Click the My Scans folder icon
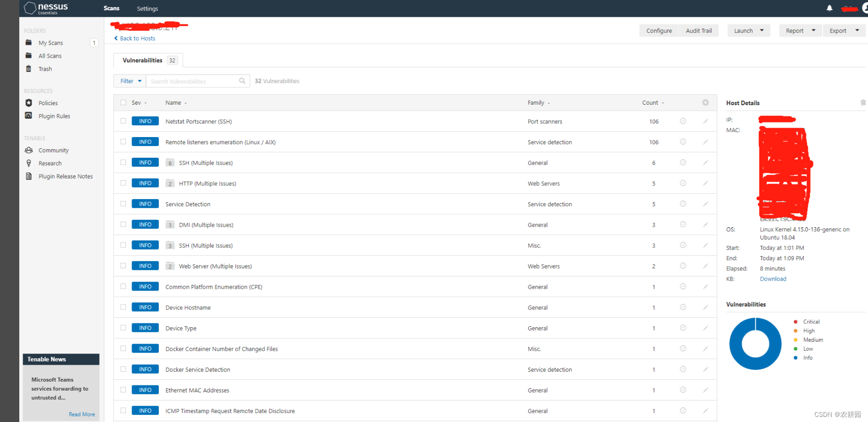 pos(29,43)
